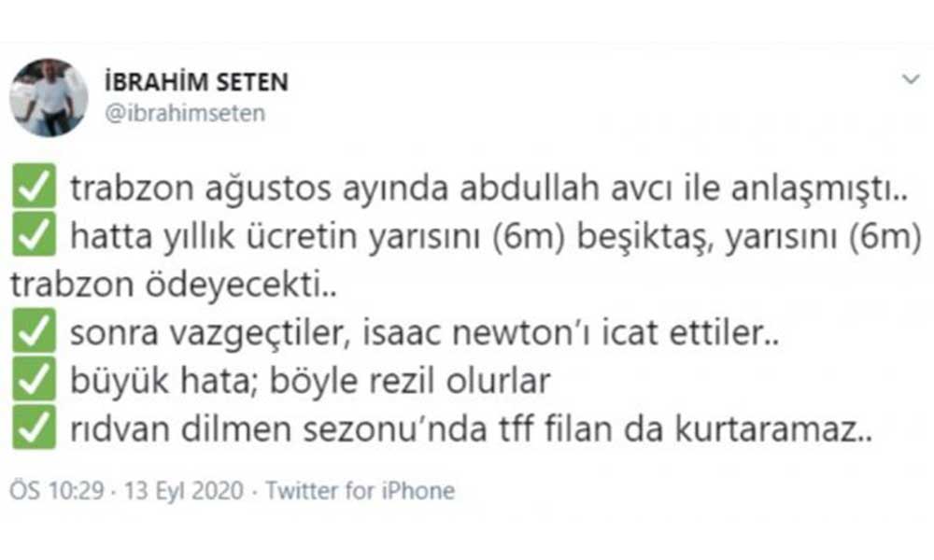Viewport: 934px width, 560px height.
Task: Click the checkmark next to "sonra vazgeçtiler"
Action: [x=34, y=335]
